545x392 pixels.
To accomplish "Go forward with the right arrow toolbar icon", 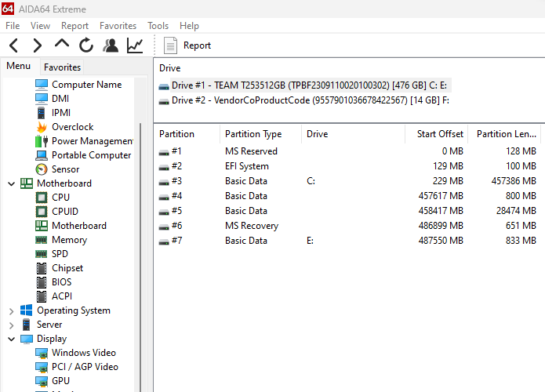I will click(x=37, y=45).
